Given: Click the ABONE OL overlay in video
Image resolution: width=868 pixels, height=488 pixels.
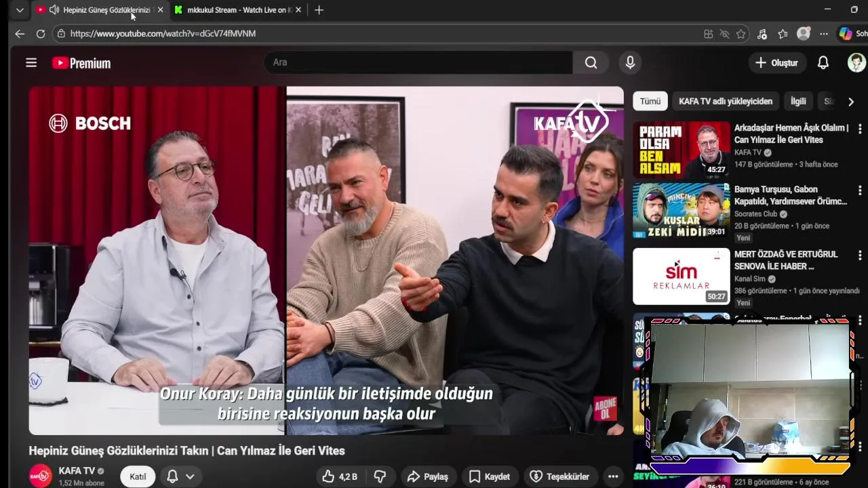Looking at the screenshot, I should tap(605, 409).
